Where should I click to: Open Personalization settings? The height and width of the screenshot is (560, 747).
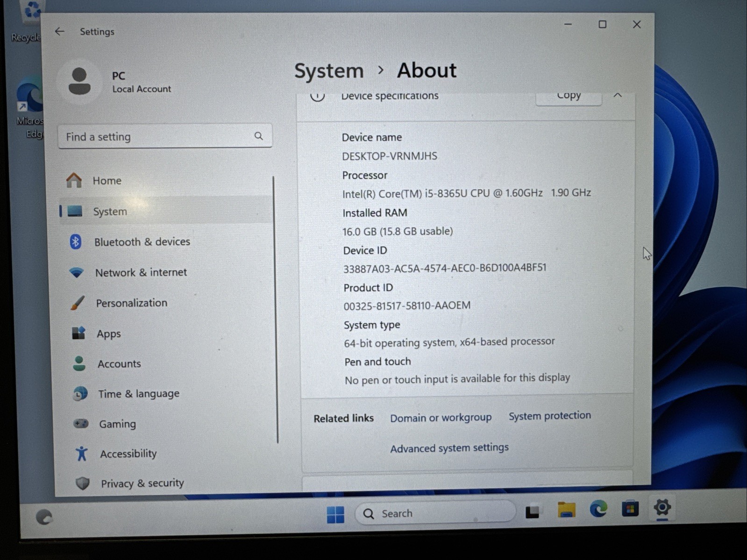[167, 303]
